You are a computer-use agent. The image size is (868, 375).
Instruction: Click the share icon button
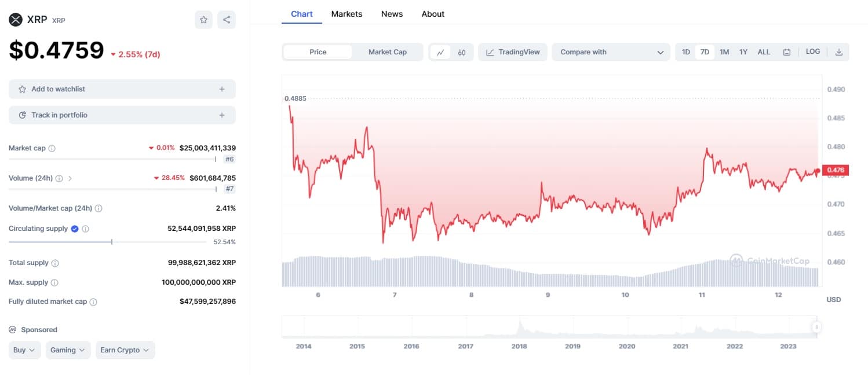[227, 20]
